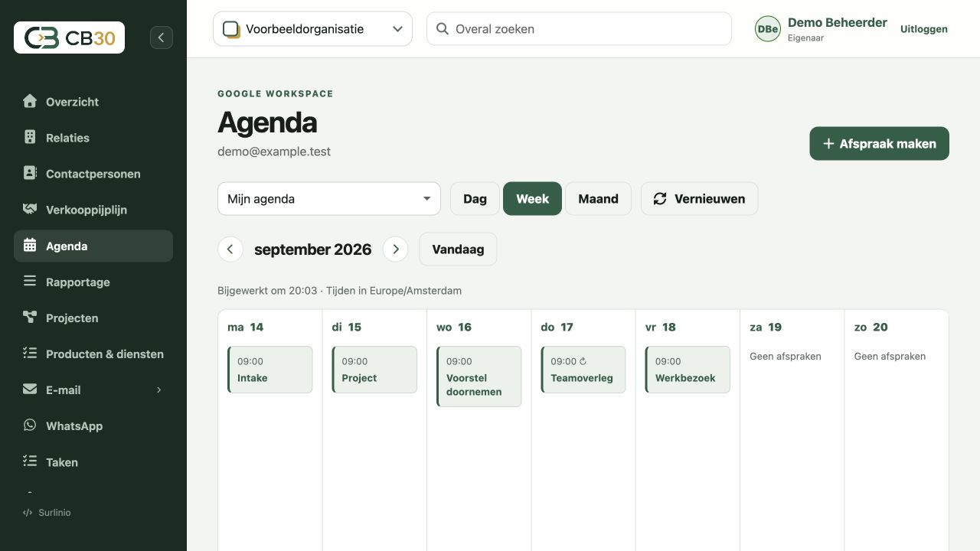
Task: Go to next week with right arrow
Action: (x=395, y=249)
